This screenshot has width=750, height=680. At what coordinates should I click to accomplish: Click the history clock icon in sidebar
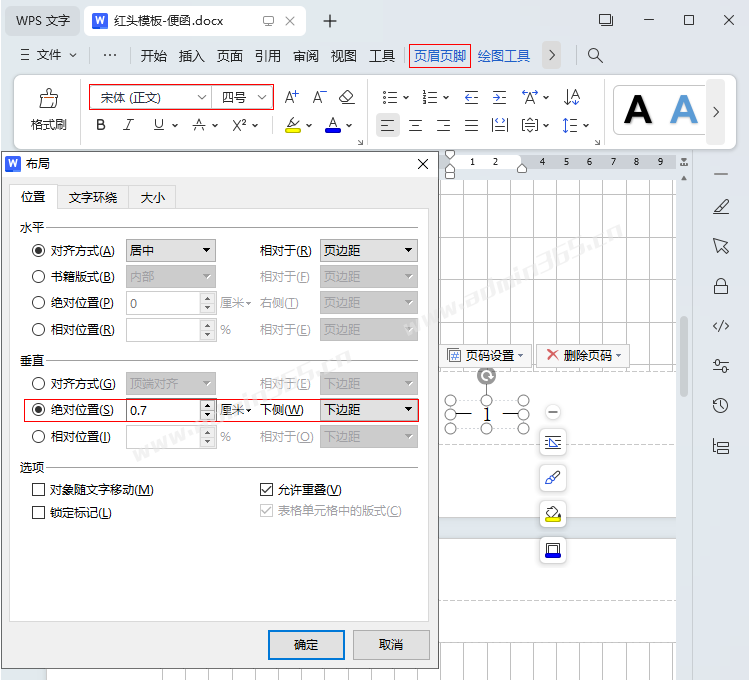coord(720,406)
